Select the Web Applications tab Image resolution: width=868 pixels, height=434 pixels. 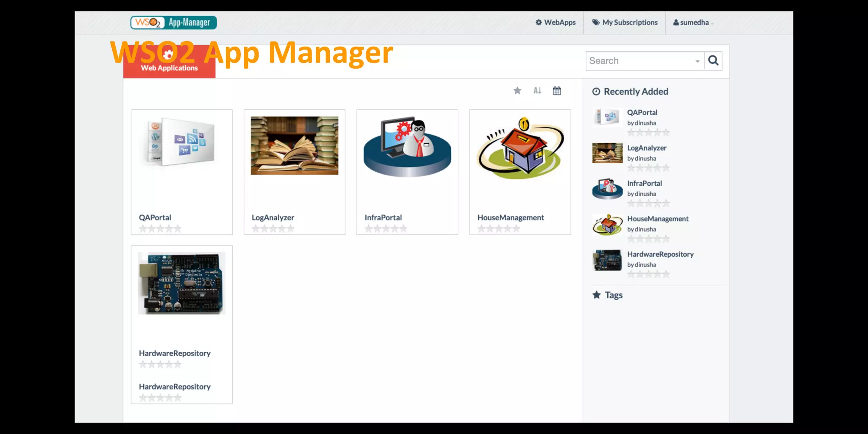[x=169, y=61]
